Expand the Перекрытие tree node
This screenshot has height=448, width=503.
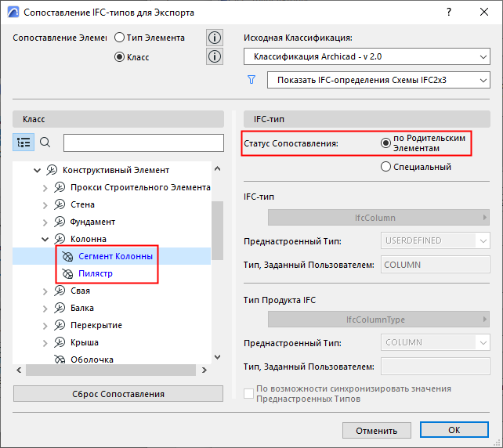pyautogui.click(x=45, y=326)
